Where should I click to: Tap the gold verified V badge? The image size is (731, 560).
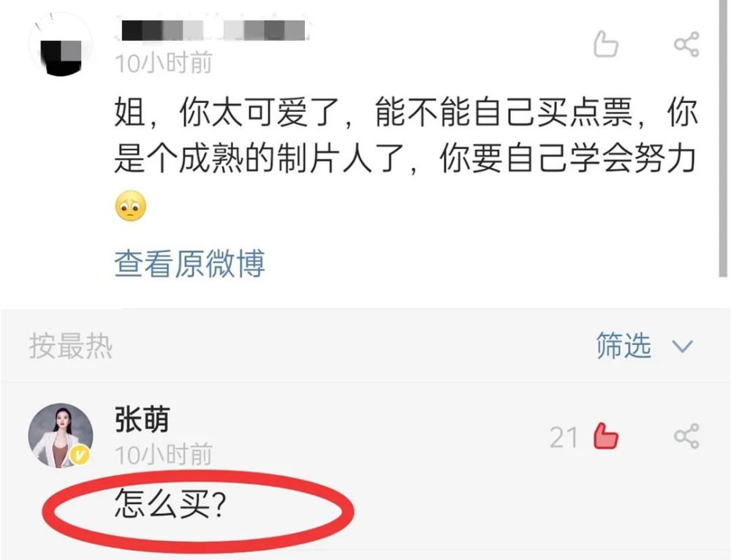[x=80, y=455]
